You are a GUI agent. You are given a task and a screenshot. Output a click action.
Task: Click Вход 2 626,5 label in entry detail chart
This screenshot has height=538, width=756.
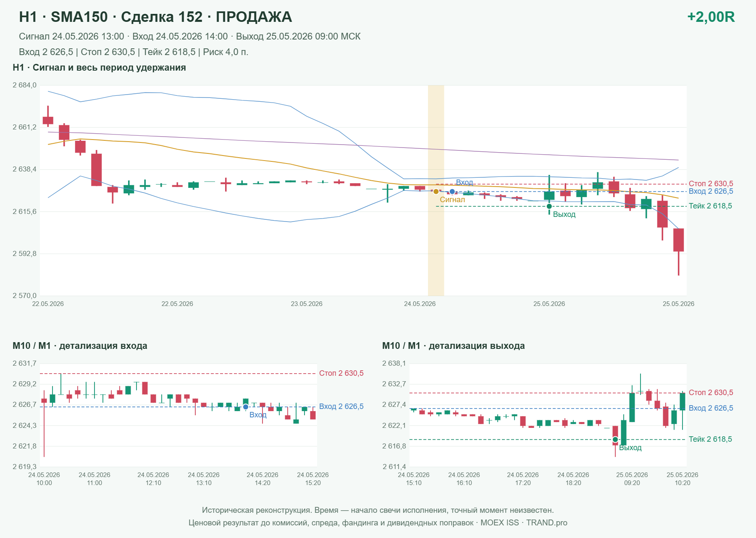341,406
